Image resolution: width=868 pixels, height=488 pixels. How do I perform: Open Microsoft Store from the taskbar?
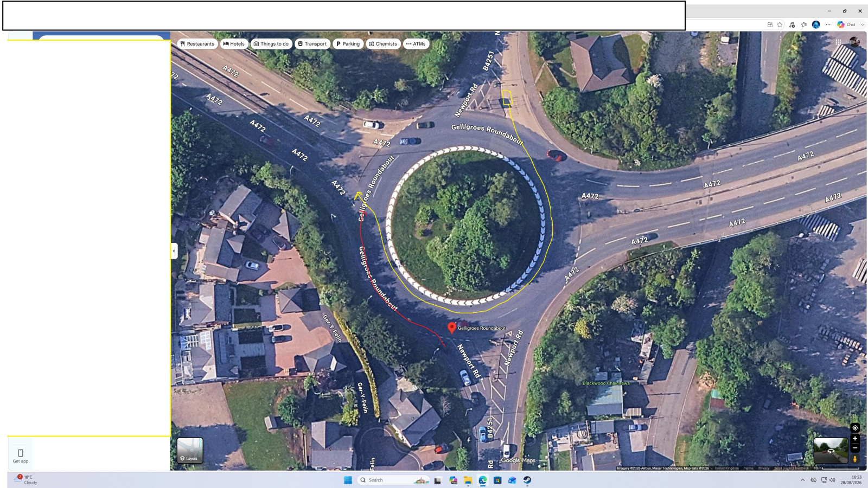497,480
